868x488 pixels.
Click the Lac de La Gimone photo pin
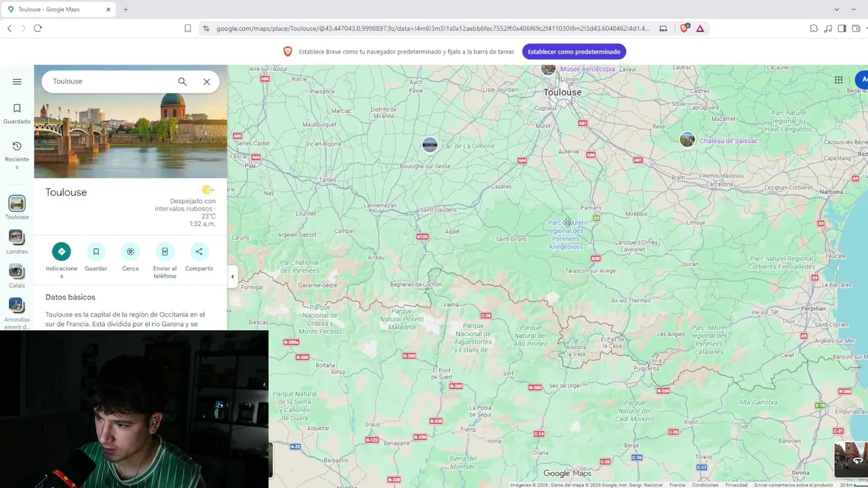[430, 144]
